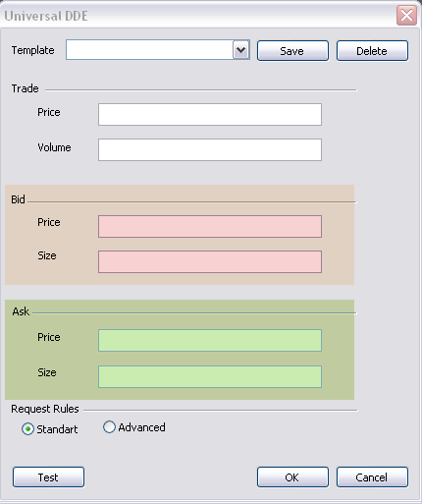Open the Template dropdown arrow
422x504 pixels.
[241, 50]
